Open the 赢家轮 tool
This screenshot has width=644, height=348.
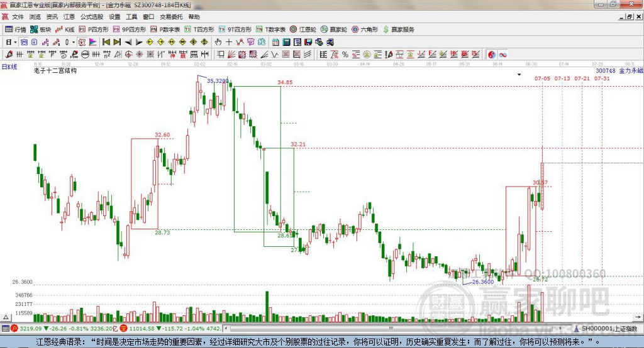click(334, 30)
